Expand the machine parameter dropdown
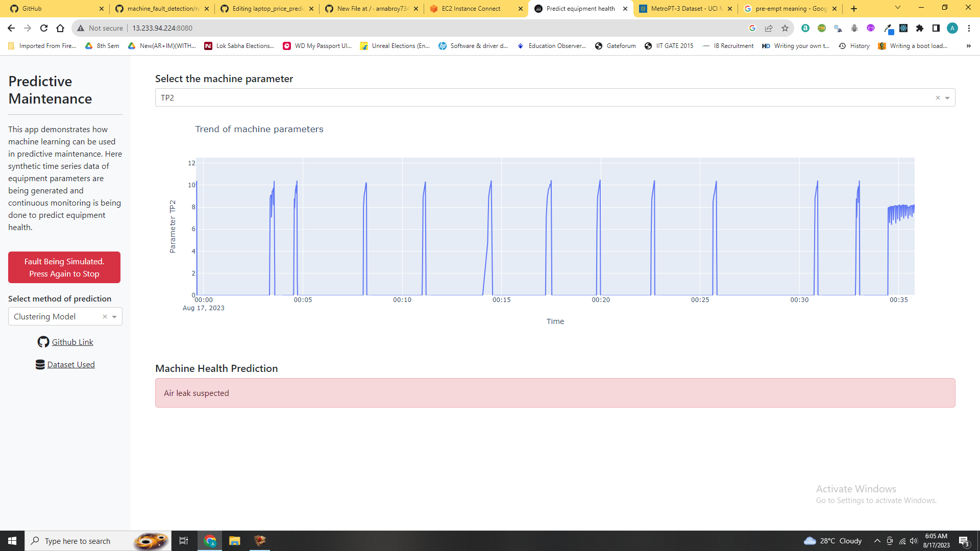 [x=948, y=97]
